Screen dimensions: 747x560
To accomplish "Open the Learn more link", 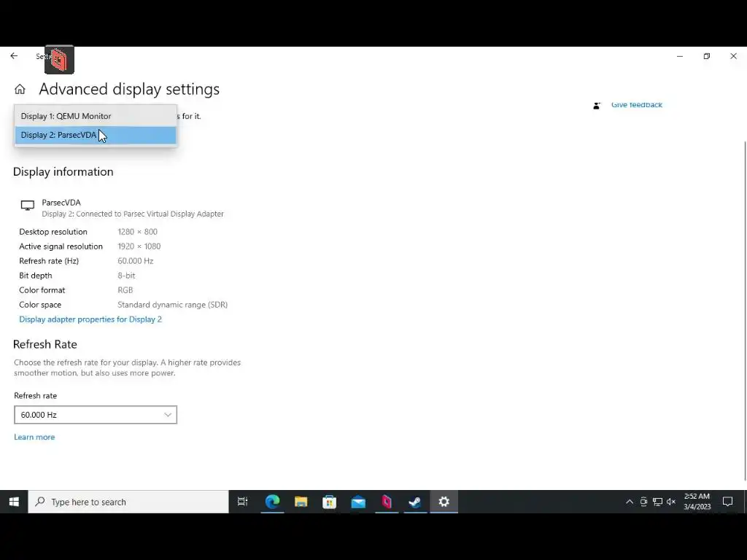I will (x=34, y=437).
